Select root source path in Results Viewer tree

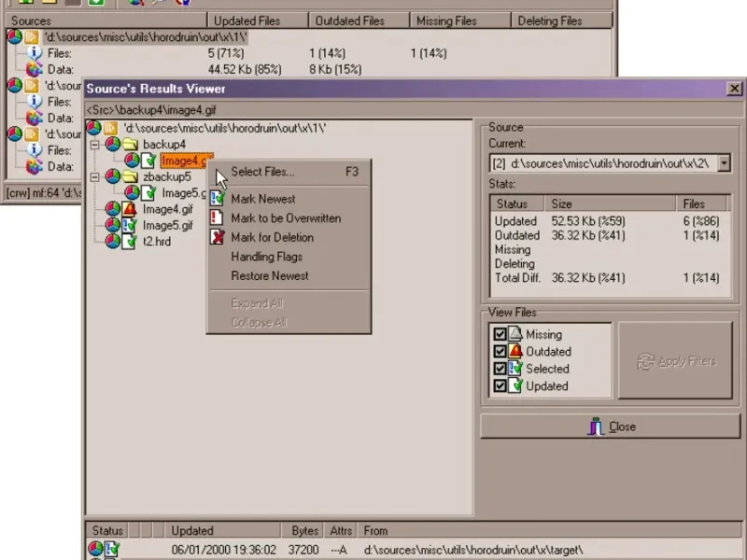pyautogui.click(x=224, y=128)
